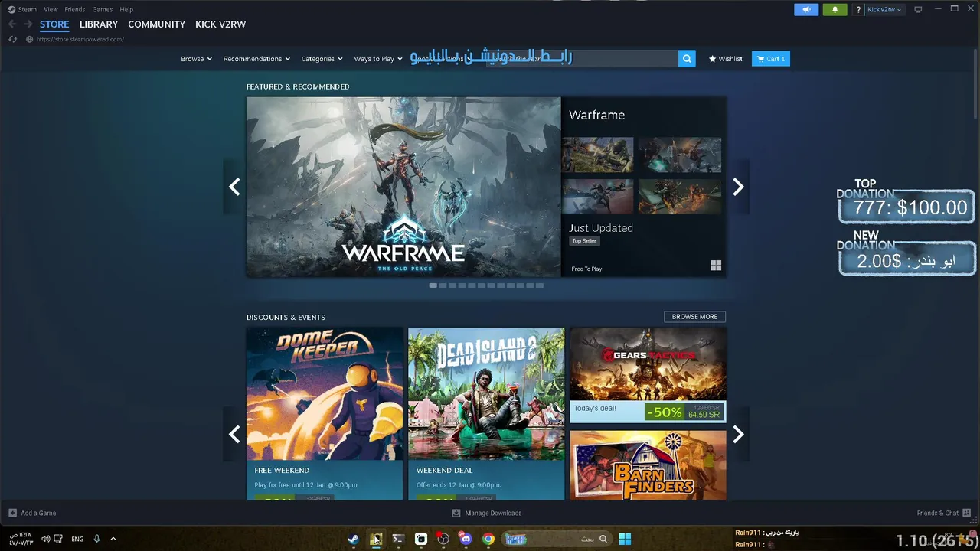Open OBS Studio taskbar icon
The width and height of the screenshot is (980, 551).
(x=443, y=539)
